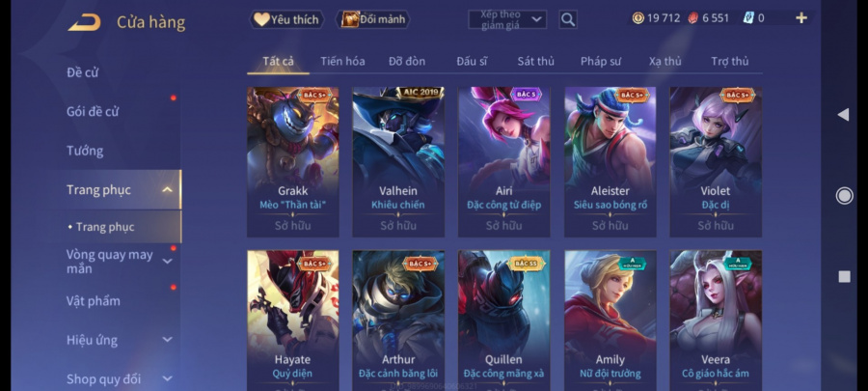Collapse the Trang phục sidebar section

pyautogui.click(x=167, y=190)
